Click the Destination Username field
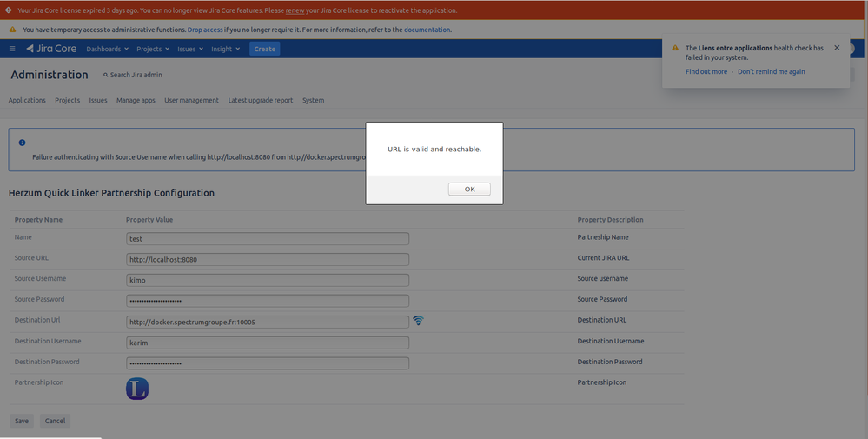 pos(268,343)
